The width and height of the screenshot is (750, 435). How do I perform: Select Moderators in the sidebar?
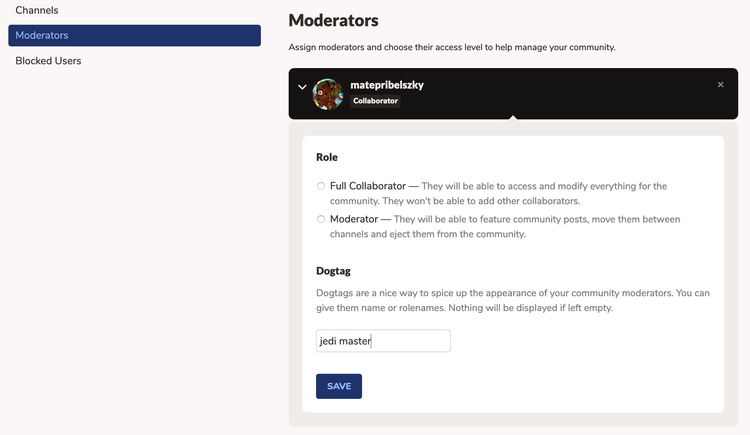(134, 35)
